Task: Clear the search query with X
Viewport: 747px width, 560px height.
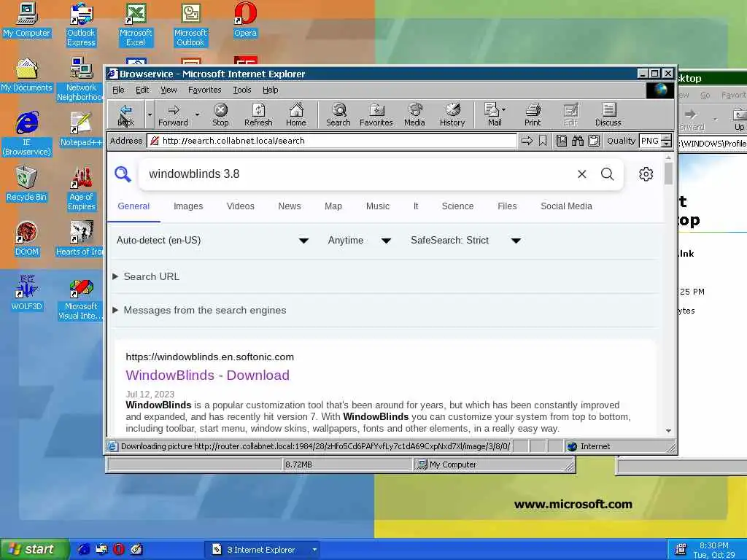Action: pyautogui.click(x=581, y=174)
